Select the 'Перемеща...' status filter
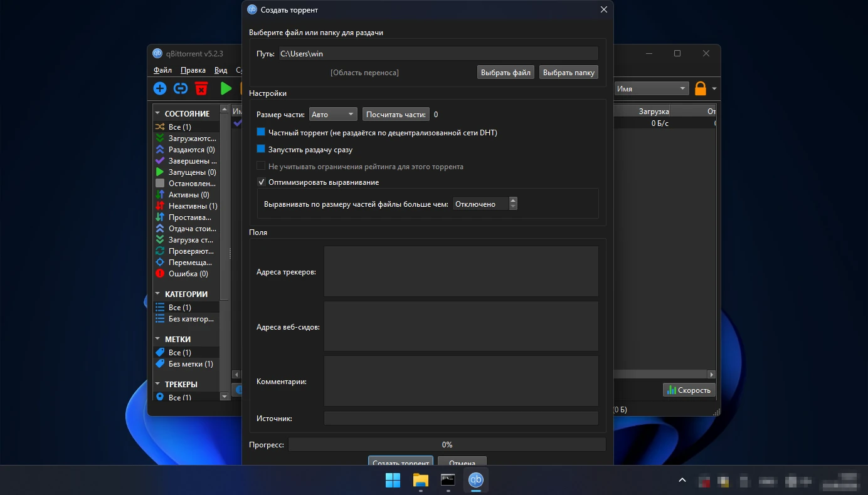The width and height of the screenshot is (868, 495). click(186, 263)
